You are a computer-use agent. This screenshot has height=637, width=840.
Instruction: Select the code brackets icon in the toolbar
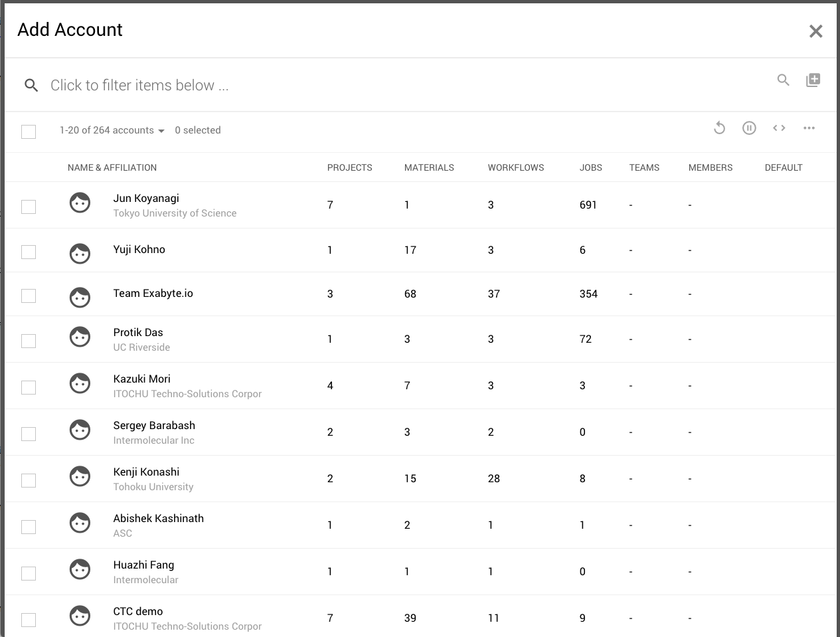(x=779, y=128)
